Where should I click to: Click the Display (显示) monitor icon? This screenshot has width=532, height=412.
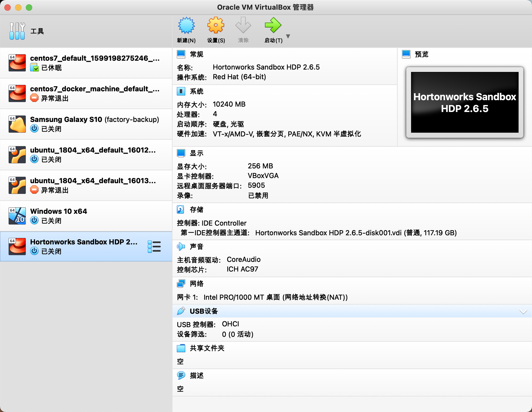(x=181, y=153)
